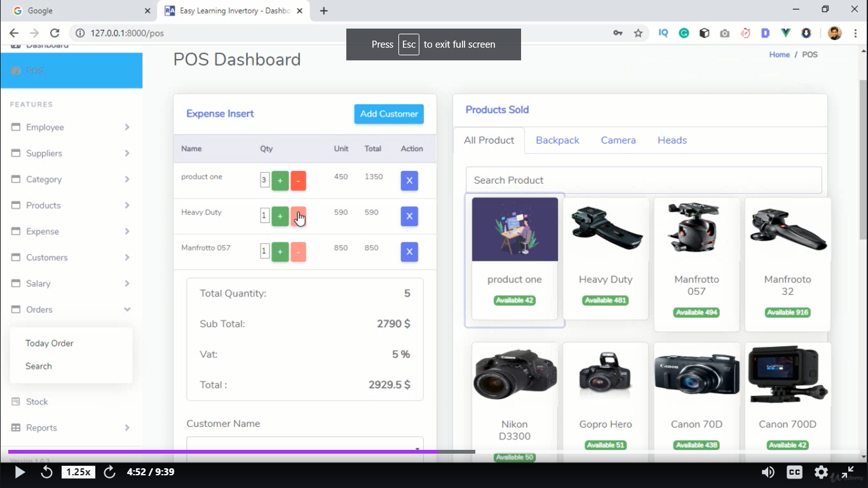868x488 pixels.
Task: Select the Heavy Duty product card
Action: (606, 258)
